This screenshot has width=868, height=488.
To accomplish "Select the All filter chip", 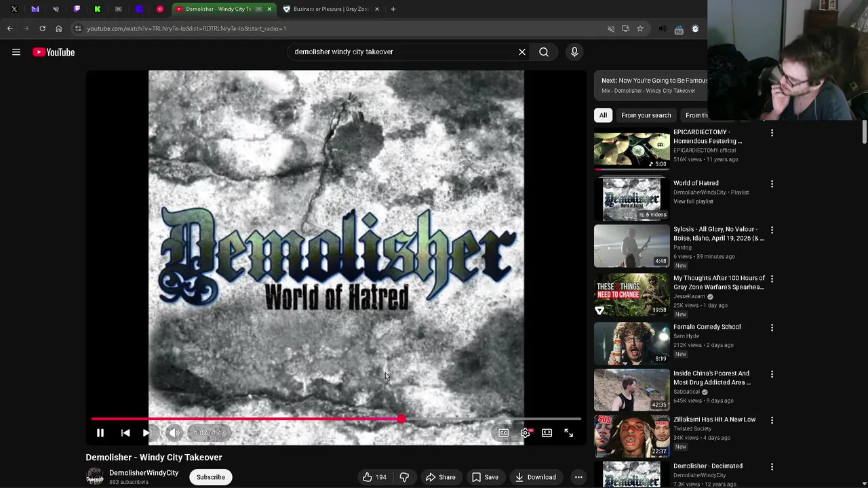I will 603,115.
